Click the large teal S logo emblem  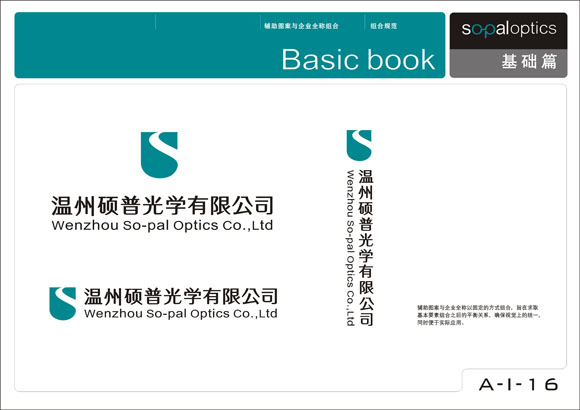pos(159,155)
